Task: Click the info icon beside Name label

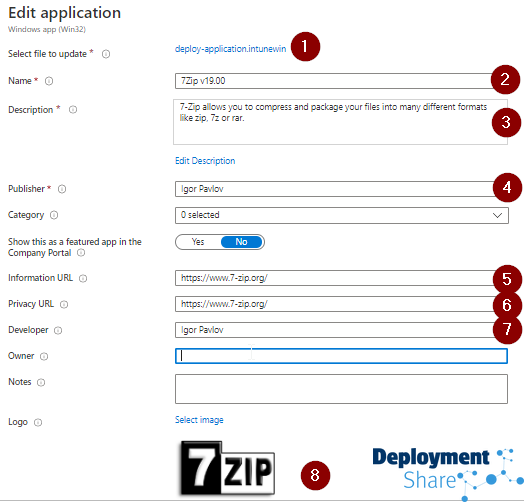Action: pos(49,81)
